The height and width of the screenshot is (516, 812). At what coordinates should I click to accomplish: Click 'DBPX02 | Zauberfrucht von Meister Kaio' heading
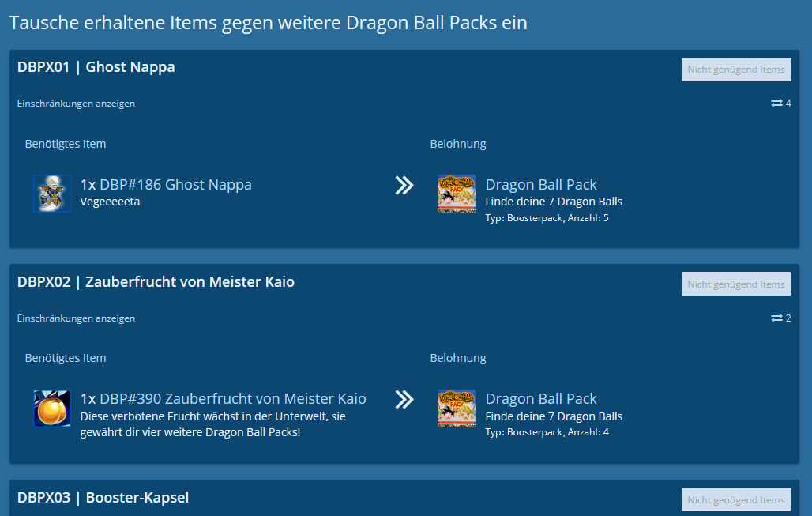click(156, 282)
